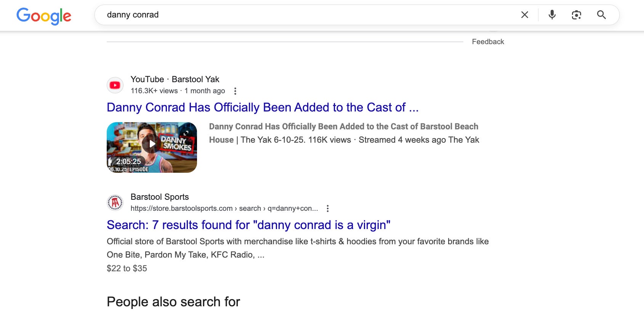Click "YouTube · Barstool Yak" source name

(175, 79)
